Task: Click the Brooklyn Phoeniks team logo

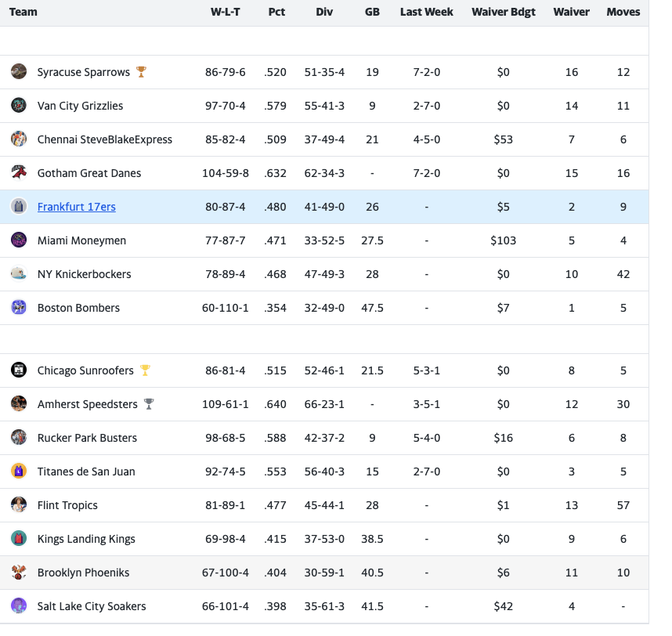Action: (x=19, y=573)
